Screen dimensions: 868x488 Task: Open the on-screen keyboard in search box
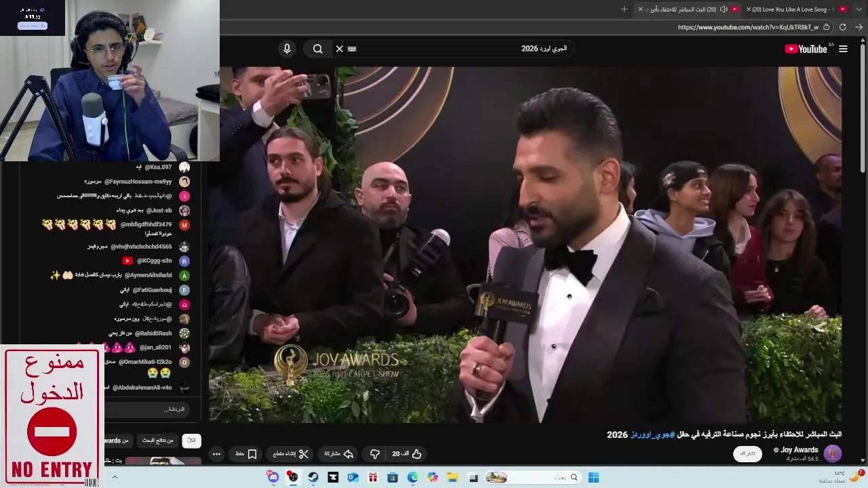pos(352,49)
